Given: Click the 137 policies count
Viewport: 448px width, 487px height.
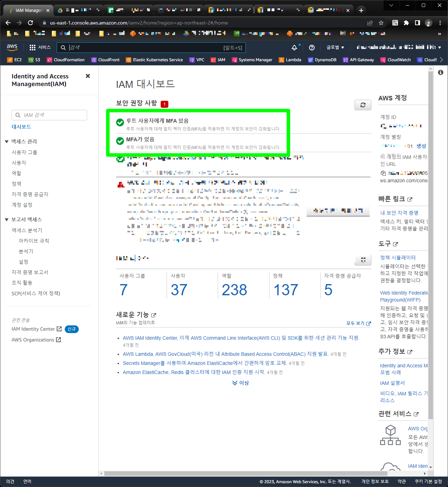Looking at the screenshot, I should [286, 290].
